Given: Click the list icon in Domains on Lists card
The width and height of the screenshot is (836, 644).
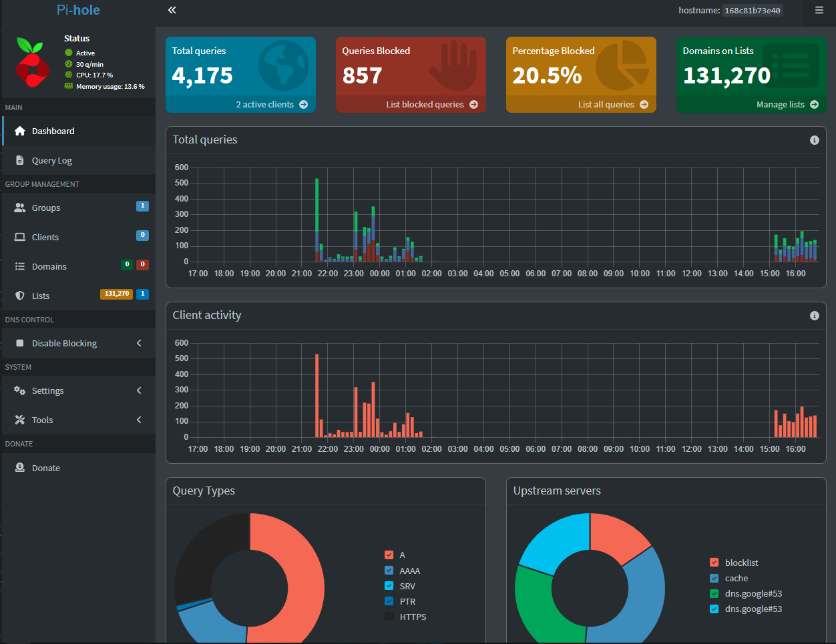Looking at the screenshot, I should [x=791, y=65].
